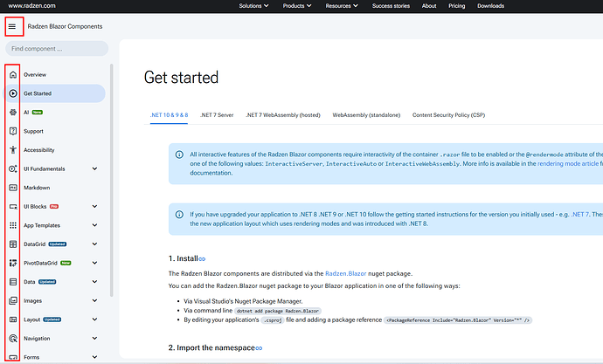The width and height of the screenshot is (603, 364).
Task: Expand the Navigation section chevron
Action: point(95,339)
